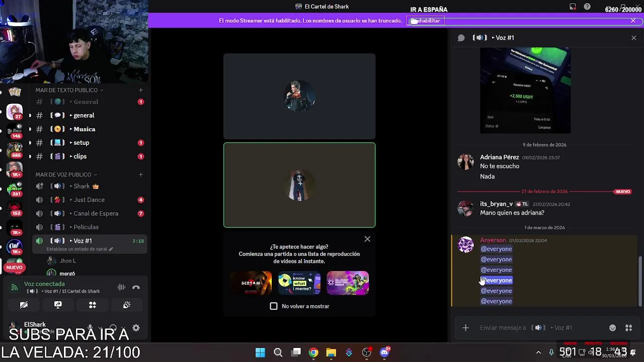Launch the Know What Meme activity
644x362 pixels.
[299, 283]
